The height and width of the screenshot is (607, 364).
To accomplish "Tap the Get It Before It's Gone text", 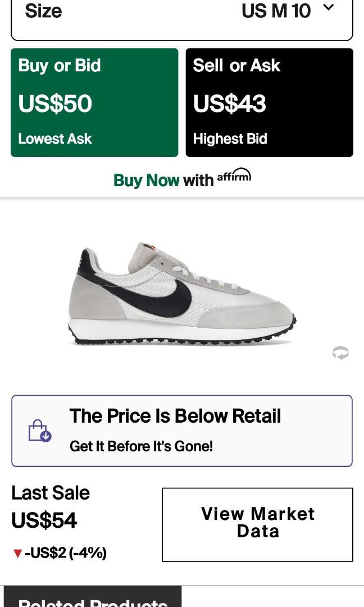I will [x=141, y=446].
